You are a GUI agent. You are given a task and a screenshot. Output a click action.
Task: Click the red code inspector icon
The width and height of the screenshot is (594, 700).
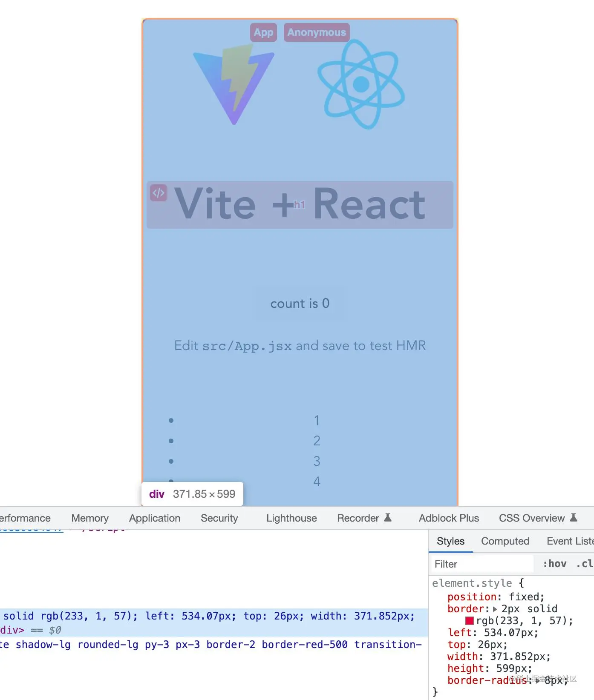tap(159, 193)
